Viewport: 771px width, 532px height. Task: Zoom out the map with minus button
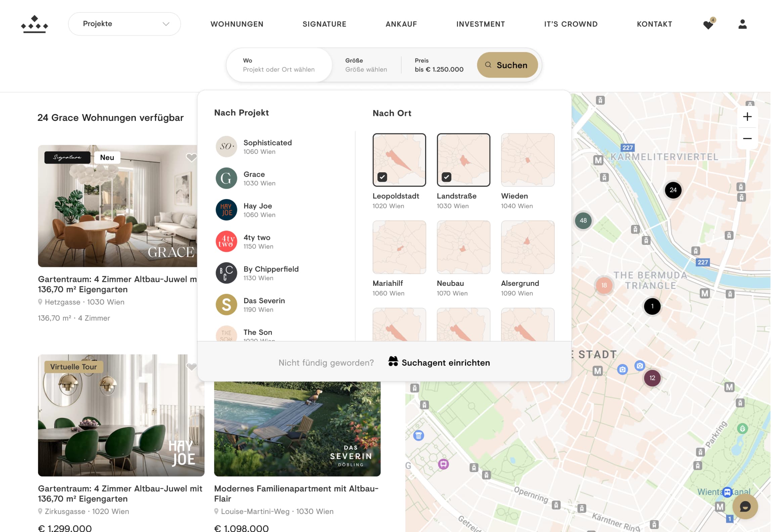pyautogui.click(x=747, y=138)
